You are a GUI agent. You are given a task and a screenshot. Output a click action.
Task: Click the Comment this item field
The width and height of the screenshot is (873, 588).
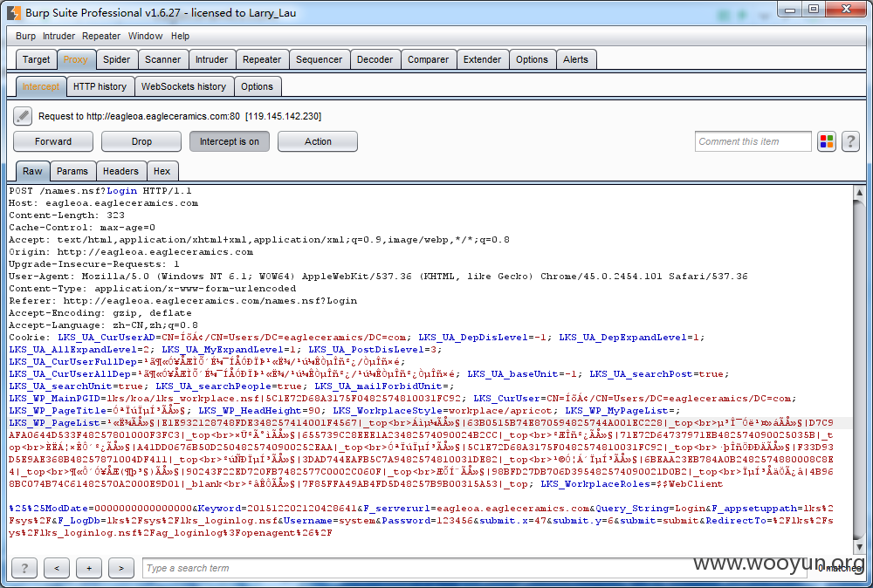point(753,141)
